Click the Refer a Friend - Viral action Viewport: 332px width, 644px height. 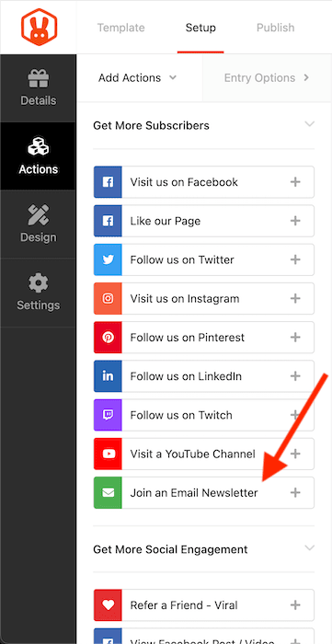coord(204,605)
